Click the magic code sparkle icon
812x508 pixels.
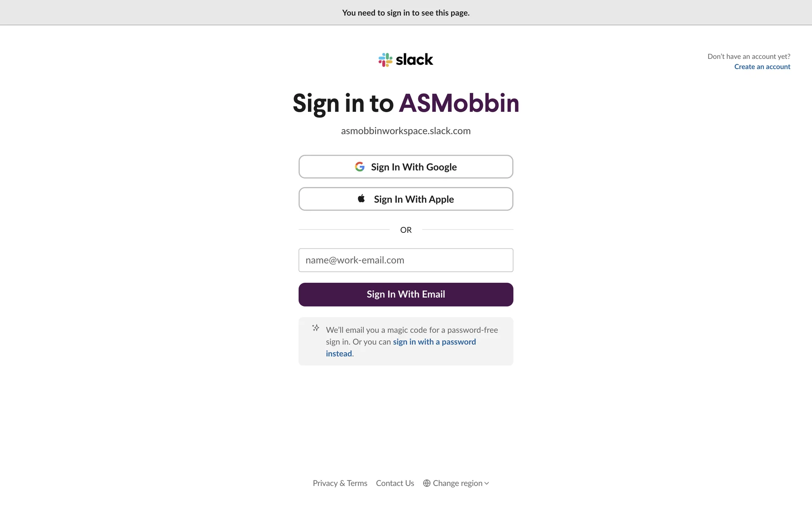315,328
